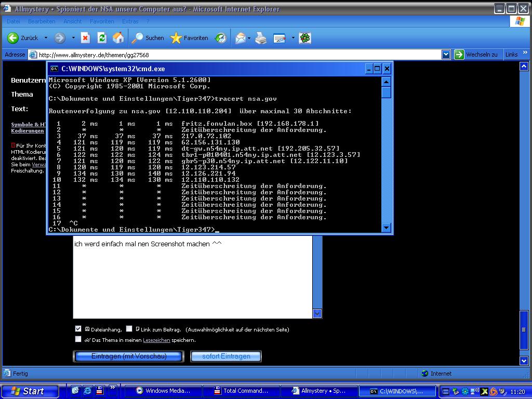Image resolution: width=532 pixels, height=399 pixels.
Task: Click the Internet zone status bar icon
Action: [x=425, y=374]
